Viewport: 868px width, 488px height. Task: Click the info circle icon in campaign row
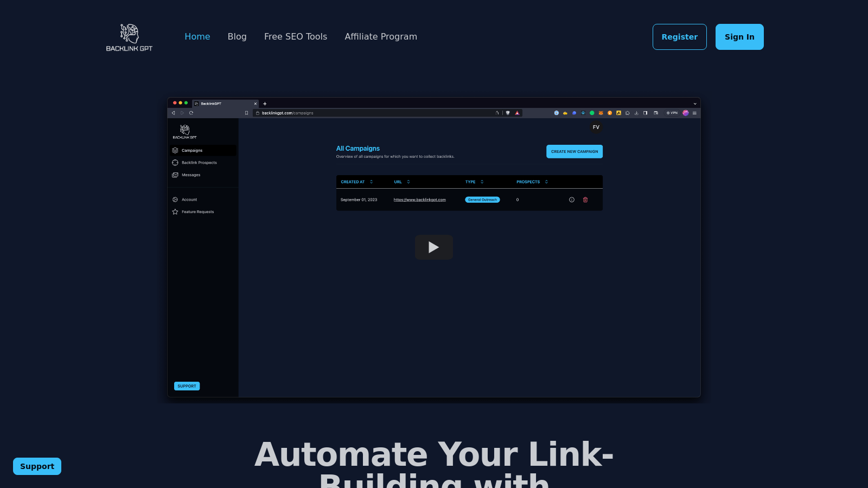click(572, 200)
